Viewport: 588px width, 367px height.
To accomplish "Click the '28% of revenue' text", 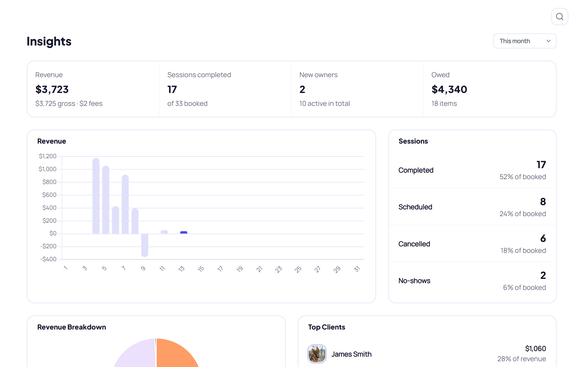I will click(521, 359).
